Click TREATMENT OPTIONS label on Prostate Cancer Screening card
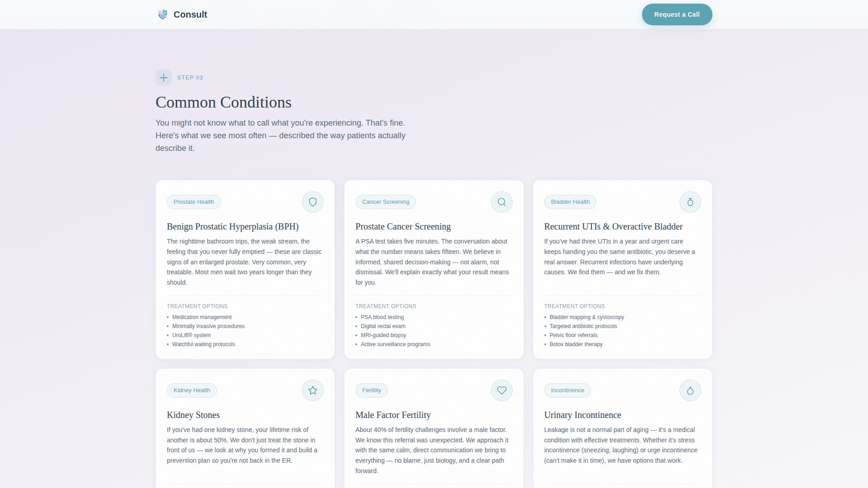Viewport: 868px width, 488px height. click(x=386, y=306)
